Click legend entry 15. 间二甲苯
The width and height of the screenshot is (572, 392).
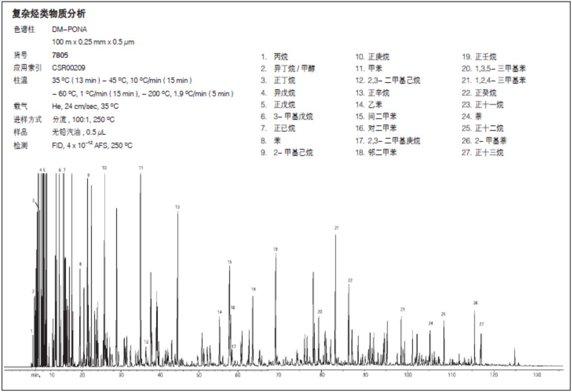tap(376, 116)
